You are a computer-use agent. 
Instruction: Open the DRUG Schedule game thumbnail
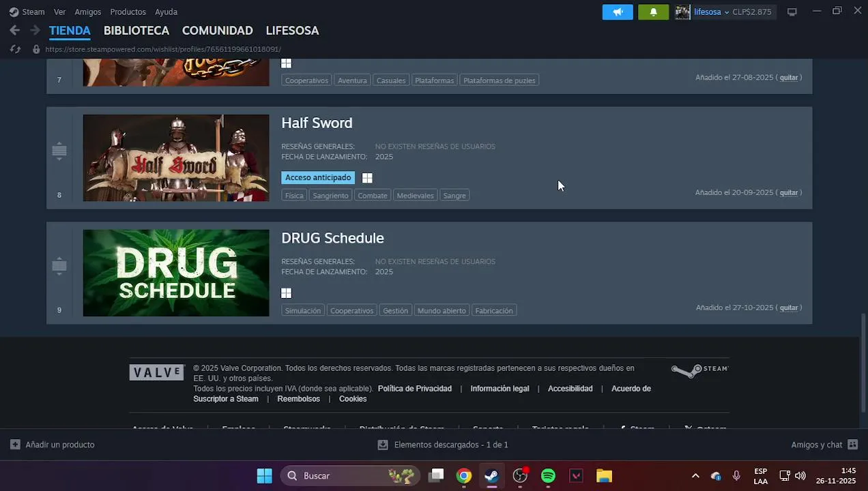click(x=176, y=273)
